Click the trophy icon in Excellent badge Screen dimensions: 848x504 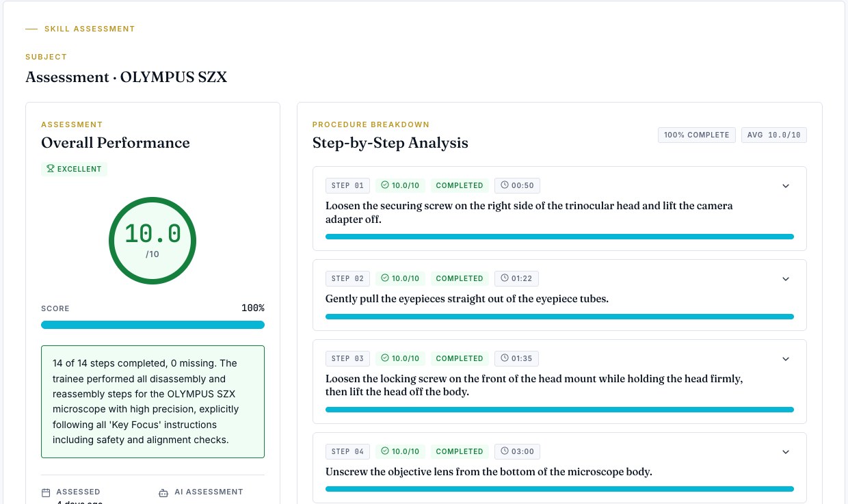tap(50, 169)
